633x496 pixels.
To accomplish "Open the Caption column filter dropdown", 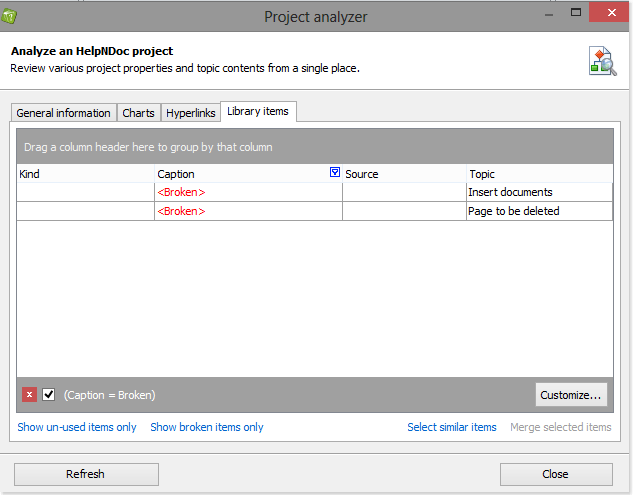I will coord(335,172).
